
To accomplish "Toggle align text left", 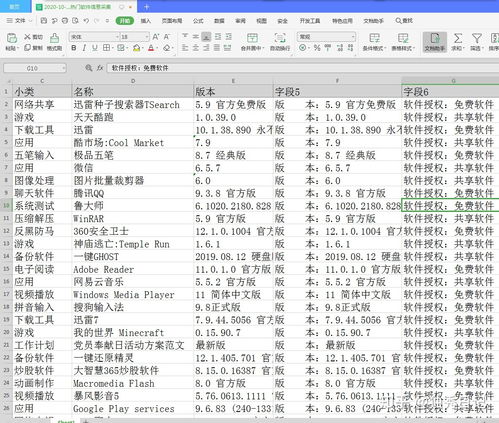I will pyautogui.click(x=185, y=48).
